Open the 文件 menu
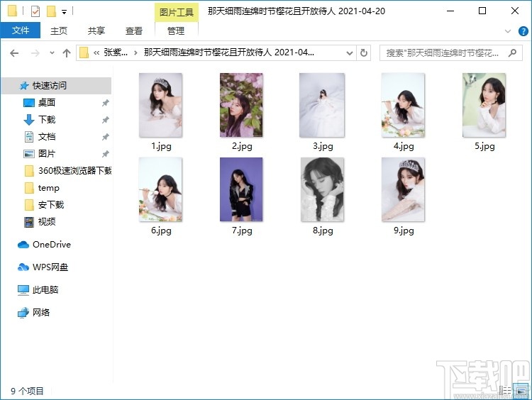The width and height of the screenshot is (532, 400). 21,30
